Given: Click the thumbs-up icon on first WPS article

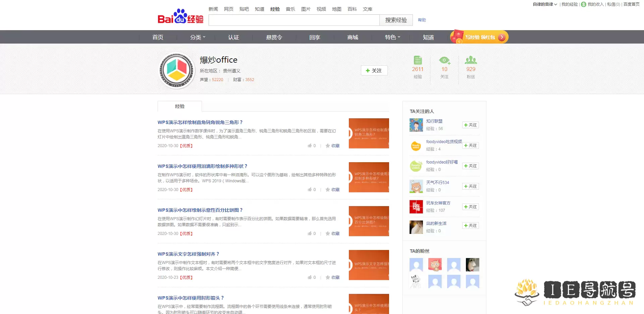Looking at the screenshot, I should 310,146.
